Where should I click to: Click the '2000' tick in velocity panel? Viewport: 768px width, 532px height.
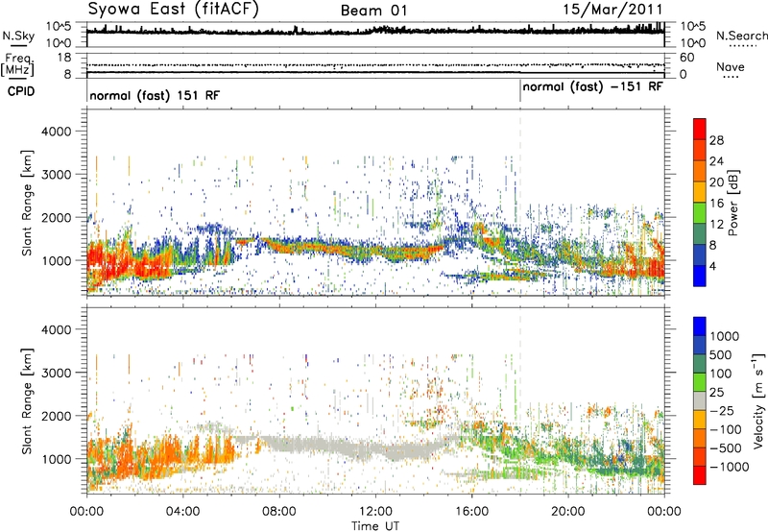point(56,416)
